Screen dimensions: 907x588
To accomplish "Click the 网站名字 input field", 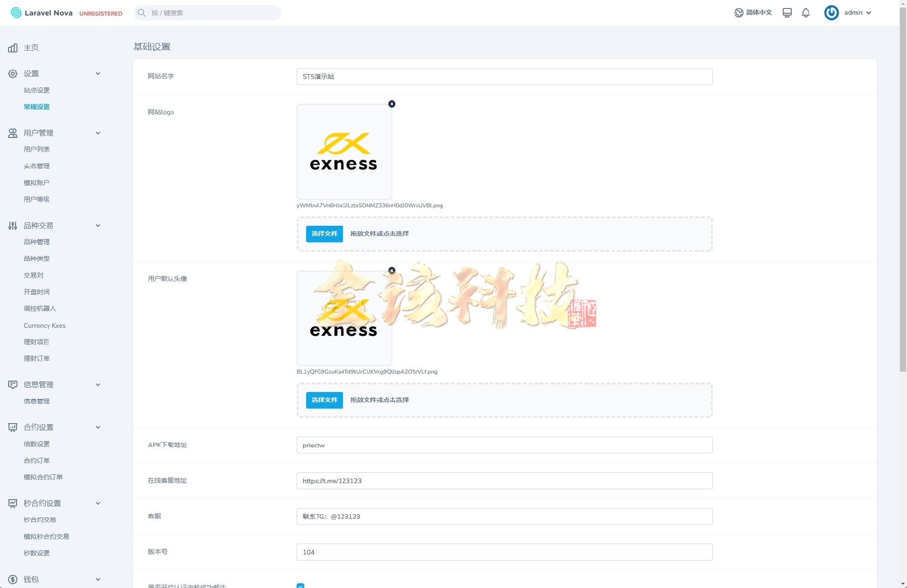I will [504, 77].
